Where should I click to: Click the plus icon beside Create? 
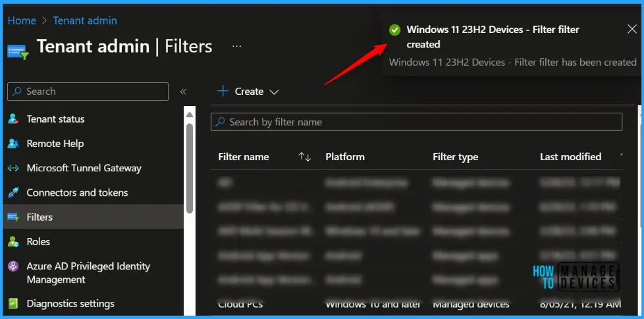coord(223,91)
